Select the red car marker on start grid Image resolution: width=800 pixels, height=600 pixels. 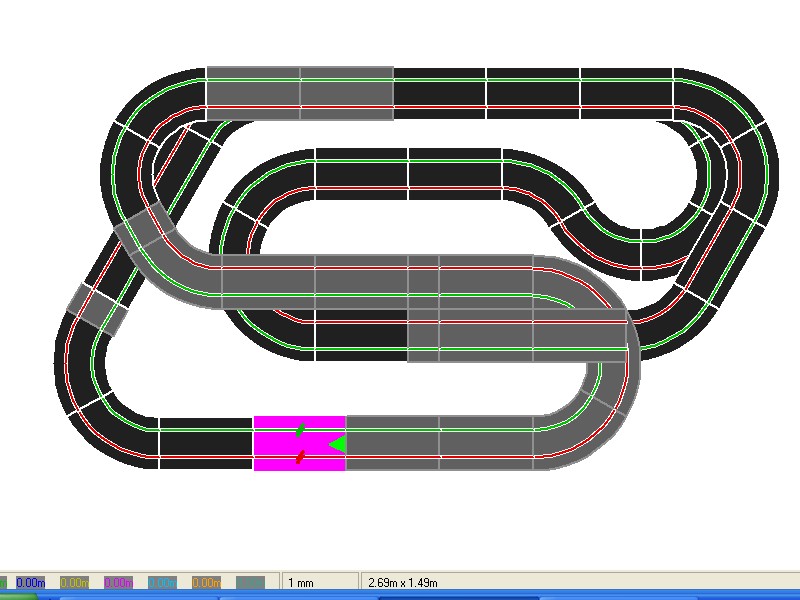point(300,457)
